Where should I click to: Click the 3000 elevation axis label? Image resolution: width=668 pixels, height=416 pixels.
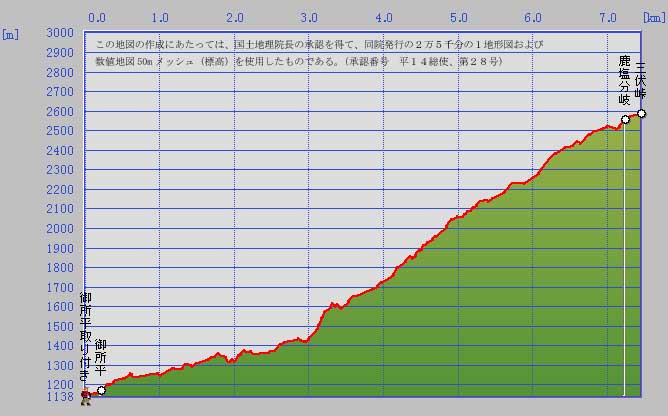pyautogui.click(x=60, y=33)
